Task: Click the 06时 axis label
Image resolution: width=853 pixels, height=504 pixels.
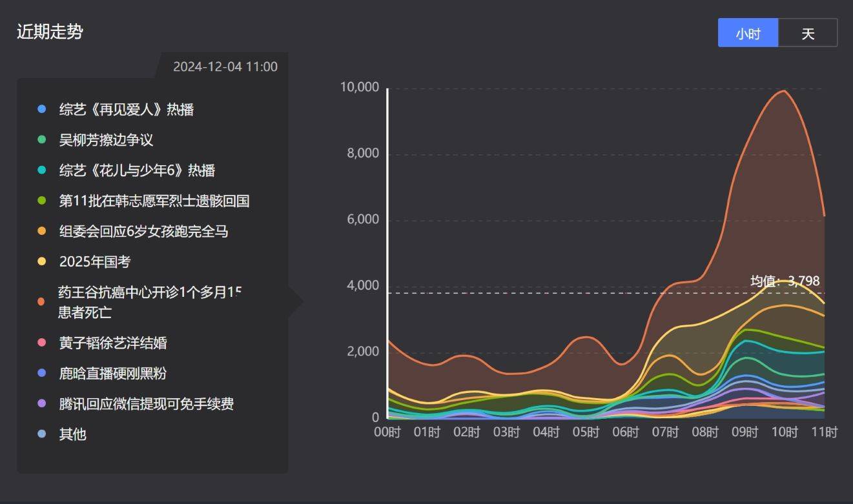Action: pos(626,432)
